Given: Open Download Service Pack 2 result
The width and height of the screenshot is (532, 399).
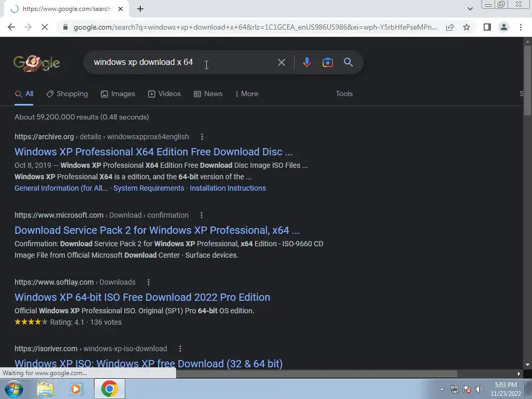Looking at the screenshot, I should tap(157, 230).
